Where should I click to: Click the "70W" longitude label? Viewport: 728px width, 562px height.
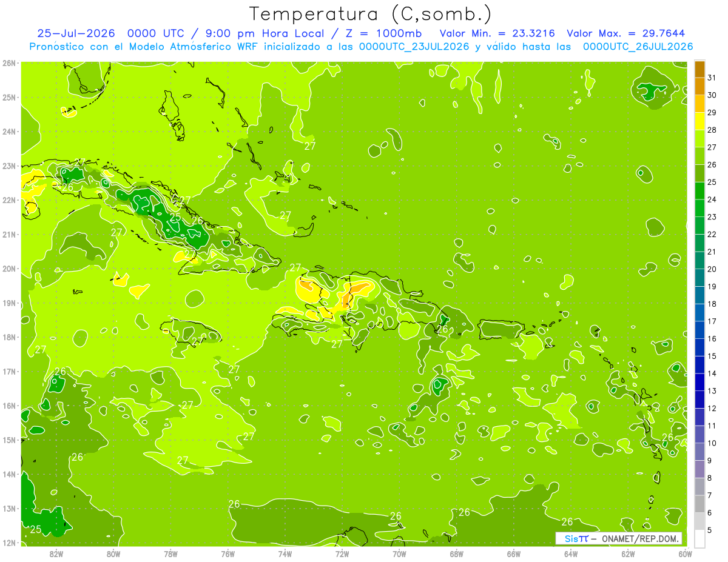coord(399,554)
